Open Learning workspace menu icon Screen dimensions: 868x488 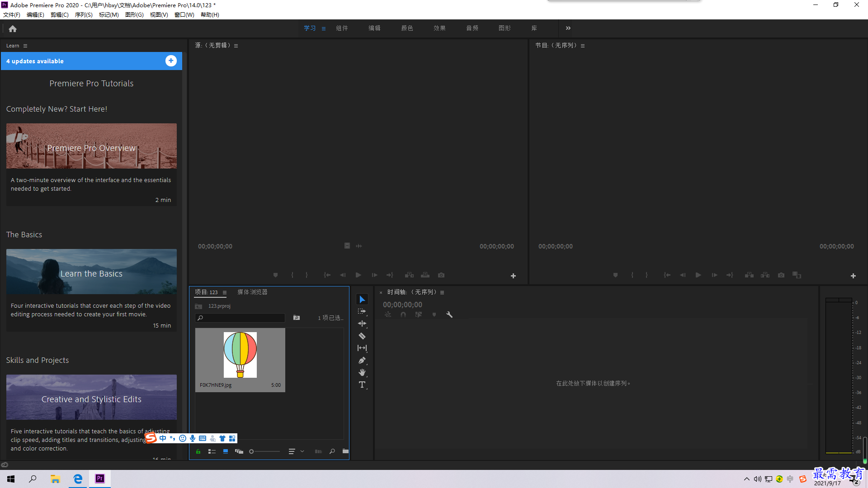tap(324, 28)
